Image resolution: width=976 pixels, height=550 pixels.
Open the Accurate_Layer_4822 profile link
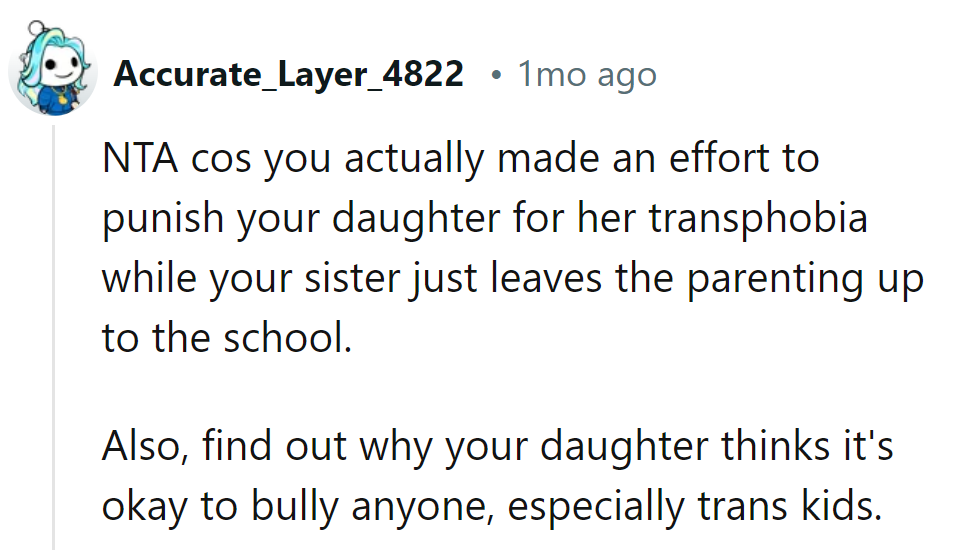click(x=288, y=74)
